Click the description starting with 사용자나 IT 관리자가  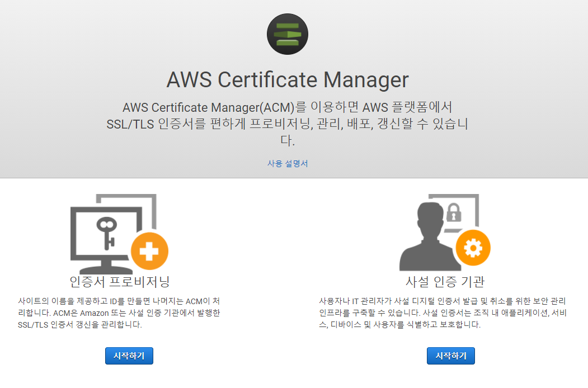443,313
